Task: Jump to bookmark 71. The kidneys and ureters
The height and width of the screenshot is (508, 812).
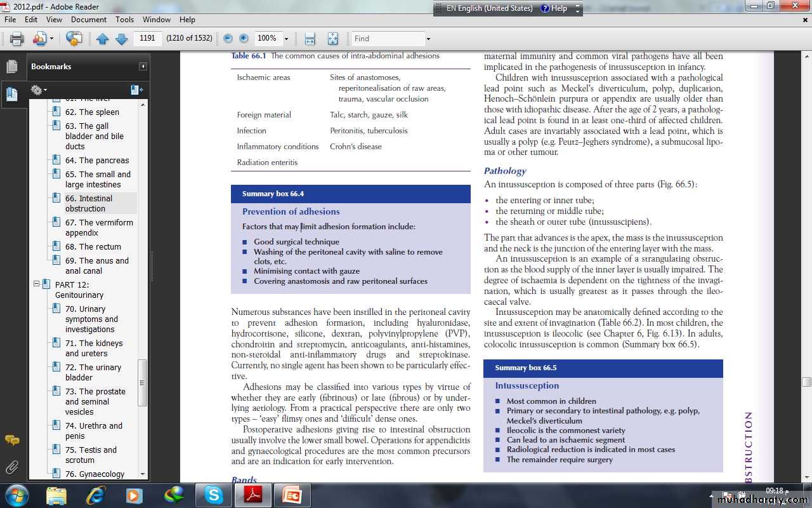Action: click(x=94, y=348)
